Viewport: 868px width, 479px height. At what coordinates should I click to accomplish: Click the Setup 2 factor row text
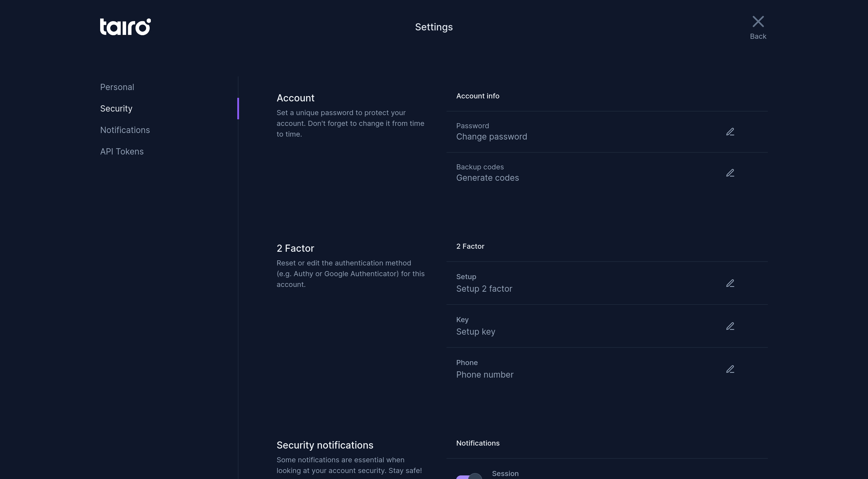click(x=484, y=289)
